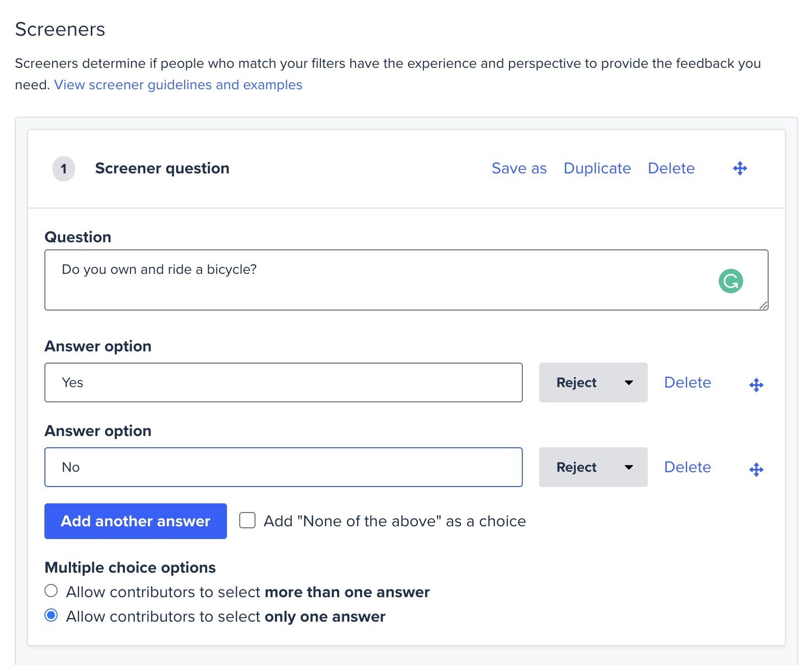
Task: Click the Add another answer button
Action: tap(136, 521)
